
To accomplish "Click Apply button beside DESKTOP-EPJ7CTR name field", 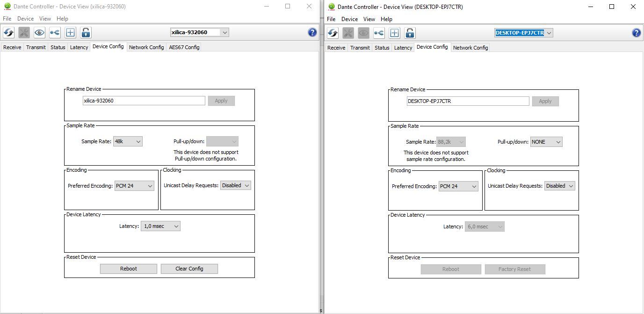I will pos(545,101).
